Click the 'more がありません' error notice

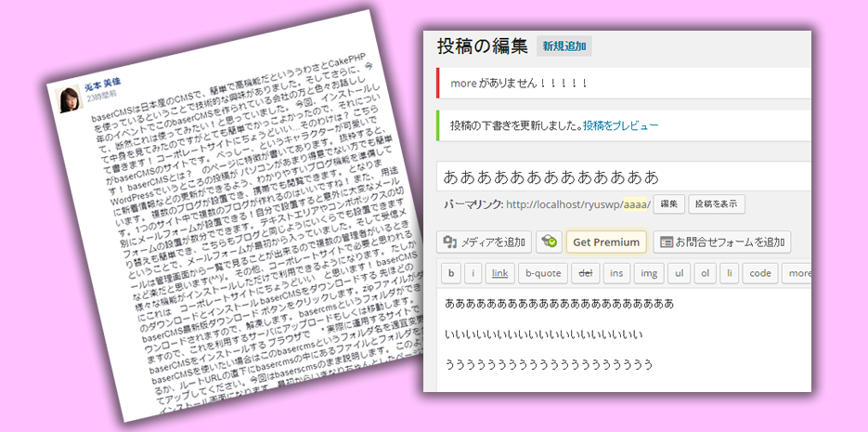point(624,83)
